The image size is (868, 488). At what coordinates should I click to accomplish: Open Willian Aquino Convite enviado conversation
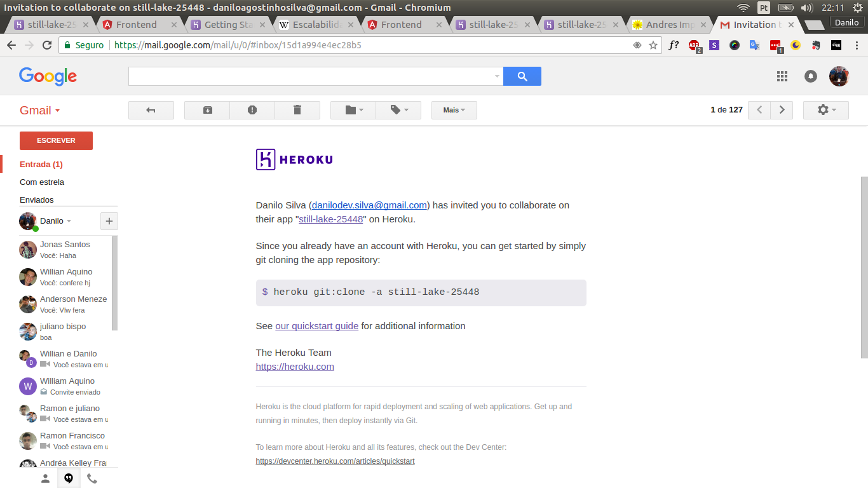(x=65, y=386)
